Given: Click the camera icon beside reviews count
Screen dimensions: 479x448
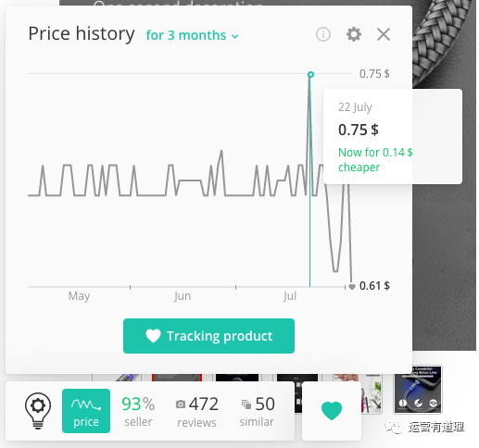Looking at the screenshot, I should (181, 404).
